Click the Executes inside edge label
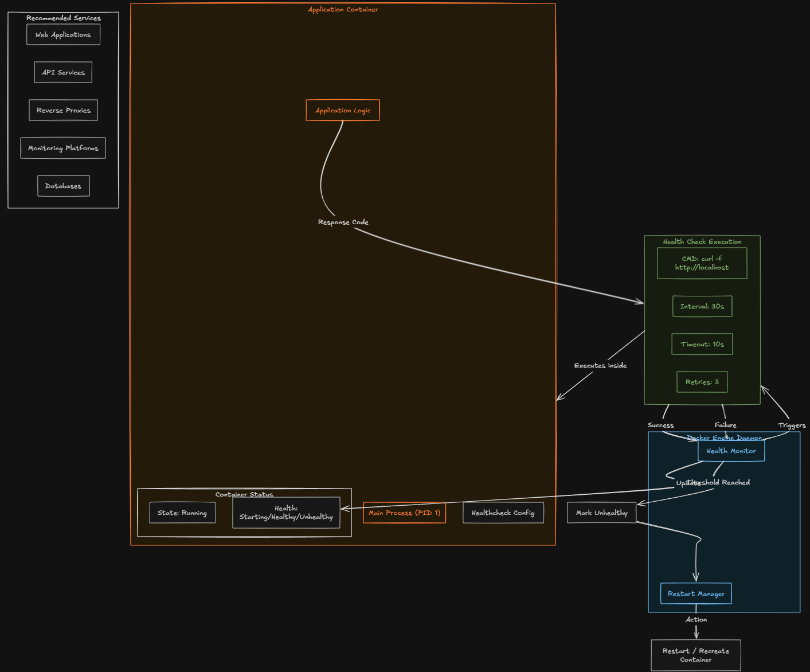 coord(600,365)
